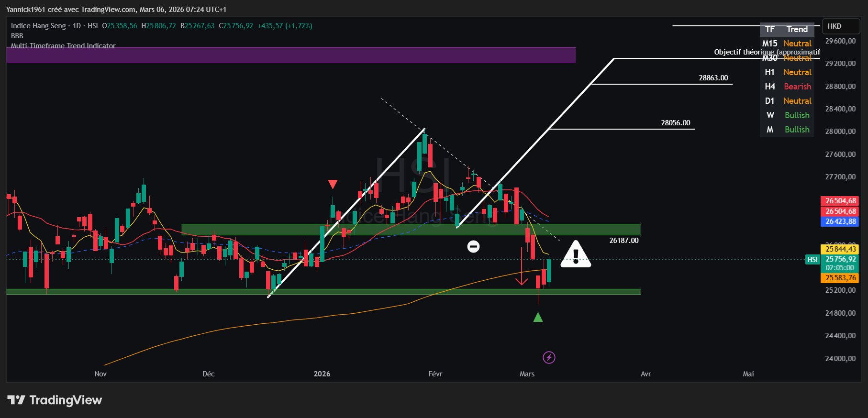Screen dimensions: 868x418
Task: Click the white warning triangle icon
Action: 576,254
